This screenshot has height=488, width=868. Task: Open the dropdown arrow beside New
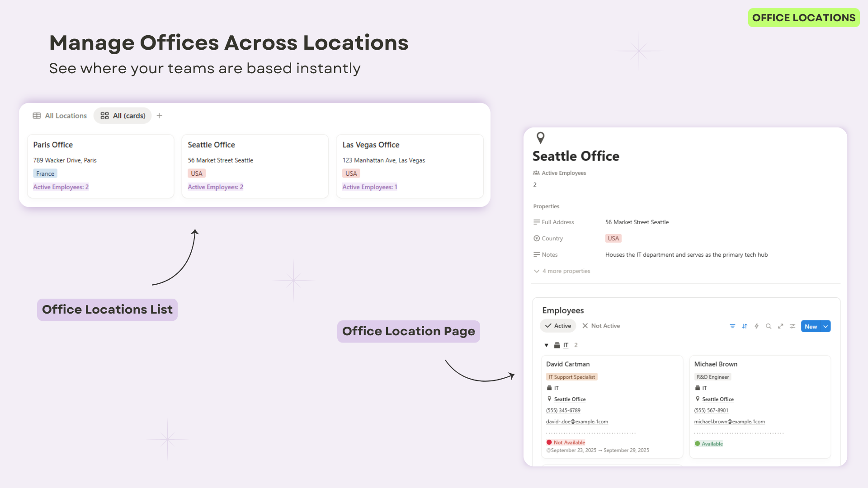tap(826, 326)
